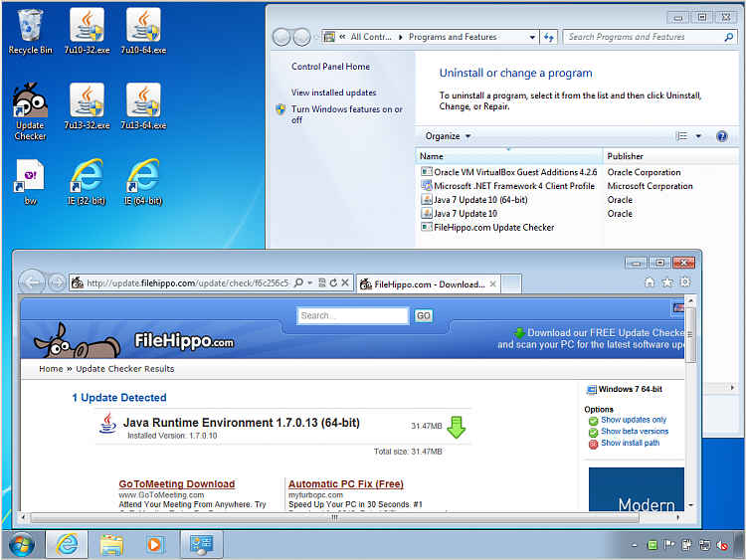The width and height of the screenshot is (746, 560).
Task: Stop loading page in IE address bar
Action: tap(345, 282)
